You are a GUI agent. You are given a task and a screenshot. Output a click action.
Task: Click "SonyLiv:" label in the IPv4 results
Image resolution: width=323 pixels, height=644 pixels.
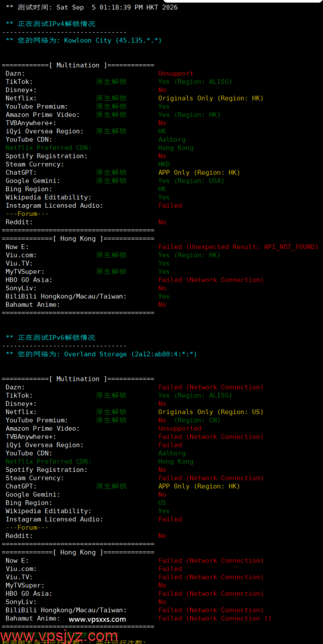coord(21,288)
